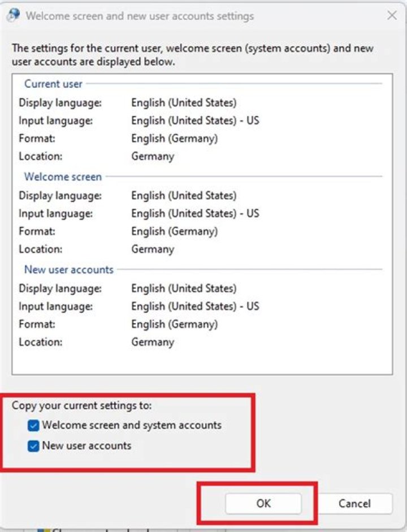
Task: Uncheck Welcome screen and system accounts checkbox
Action: (x=33, y=426)
